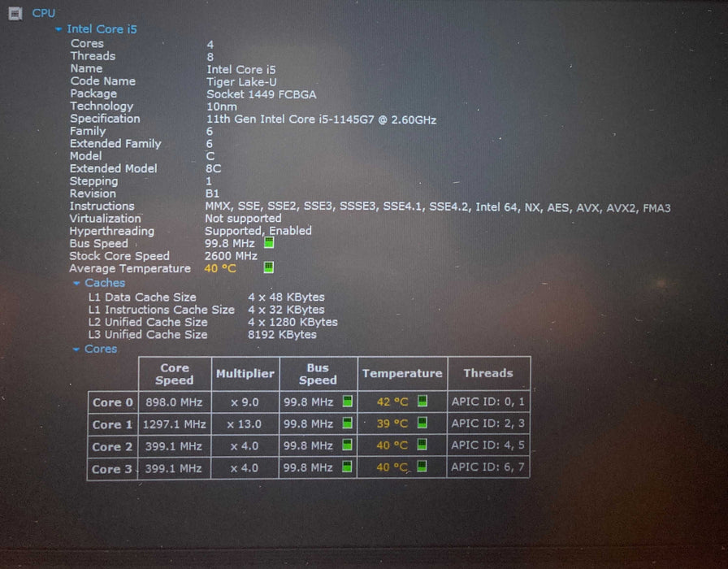Click Core 0 temperature graph icon

point(422,401)
